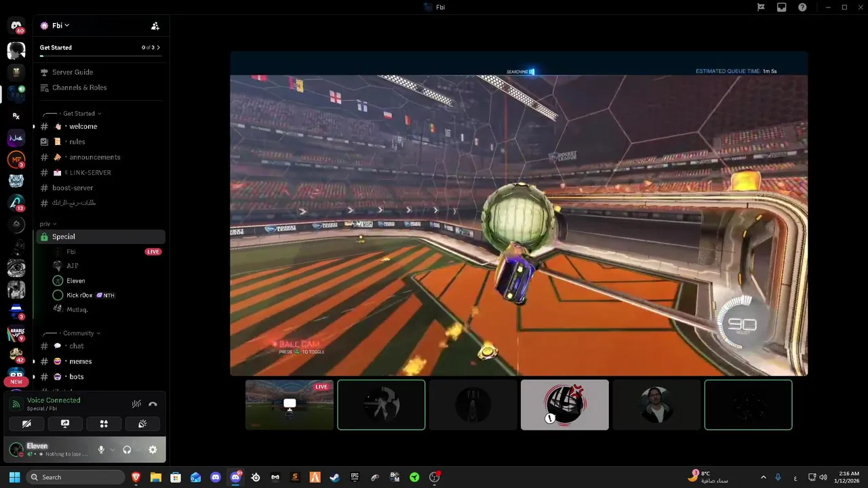Open user settings gear icon
This screenshot has height=488, width=868.
coord(153,449)
